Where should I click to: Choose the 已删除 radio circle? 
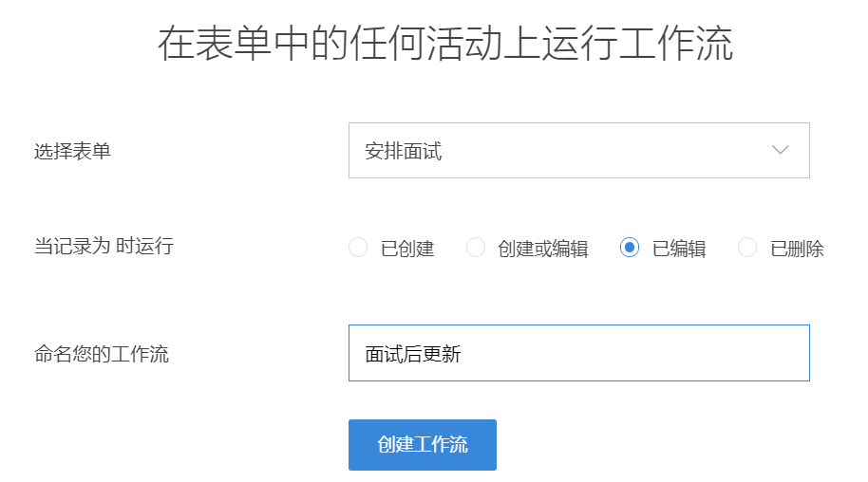[x=747, y=248]
